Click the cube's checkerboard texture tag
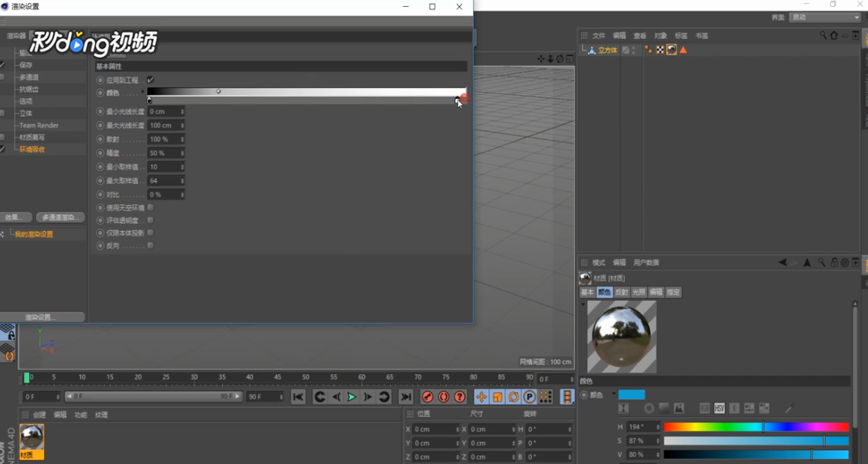 [660, 50]
